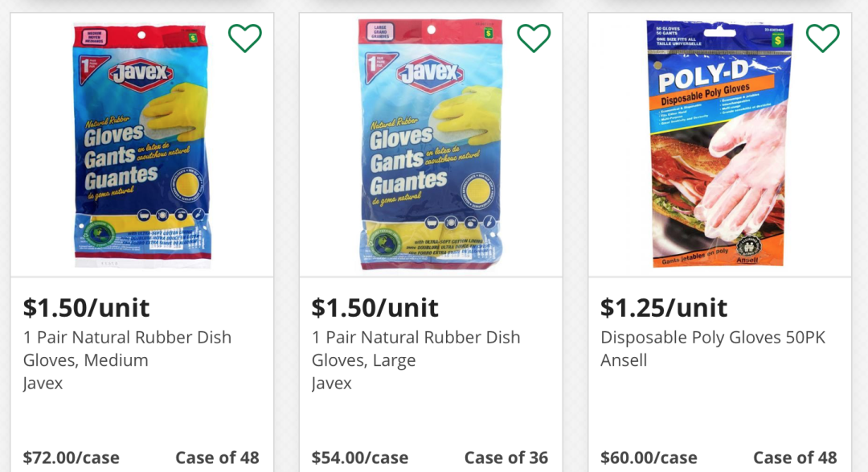The height and width of the screenshot is (472, 868).
Task: Open '1 Pair Natural Rubber Dish Gloves, Medium' title
Action: coord(127,348)
